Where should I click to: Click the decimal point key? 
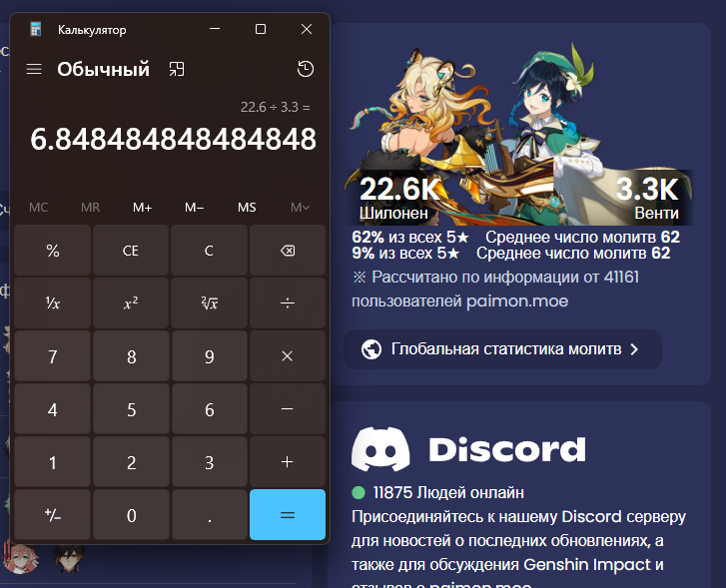209,515
